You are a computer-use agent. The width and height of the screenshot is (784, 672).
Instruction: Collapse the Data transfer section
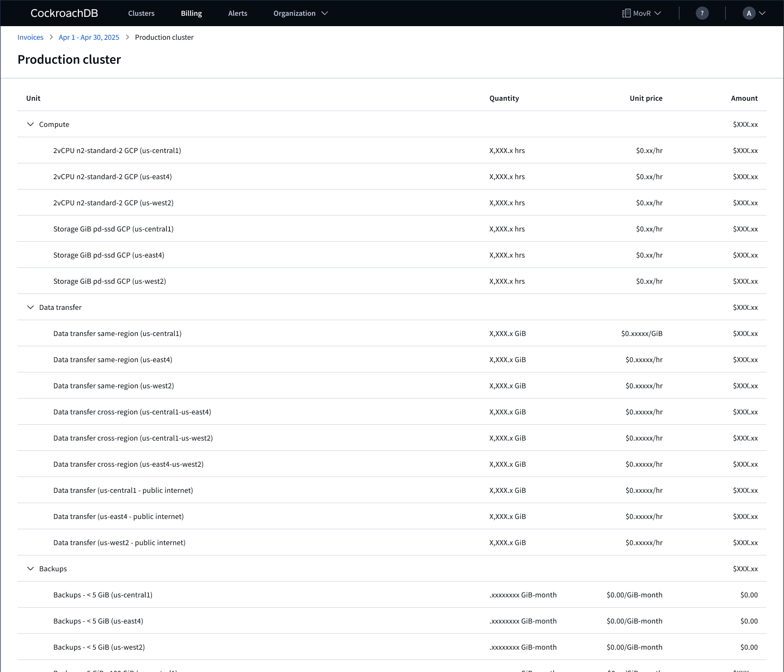(x=30, y=307)
